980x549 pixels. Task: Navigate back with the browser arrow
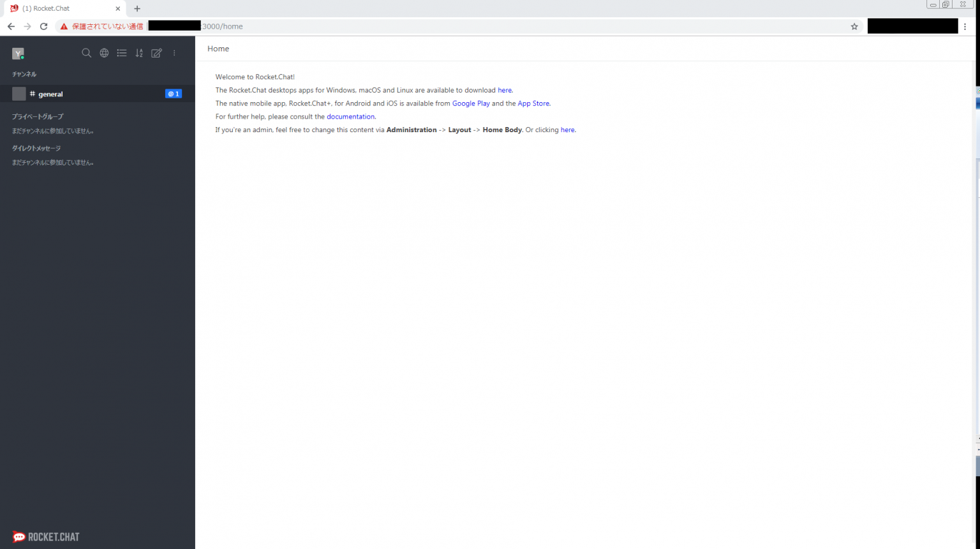point(11,26)
